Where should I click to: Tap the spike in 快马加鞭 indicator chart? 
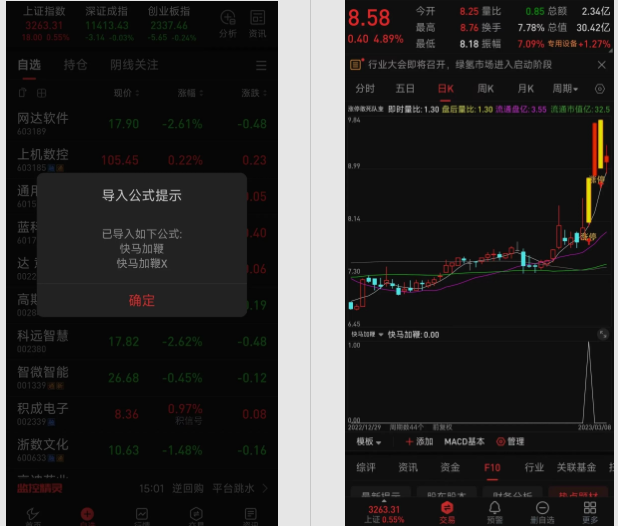point(589,382)
